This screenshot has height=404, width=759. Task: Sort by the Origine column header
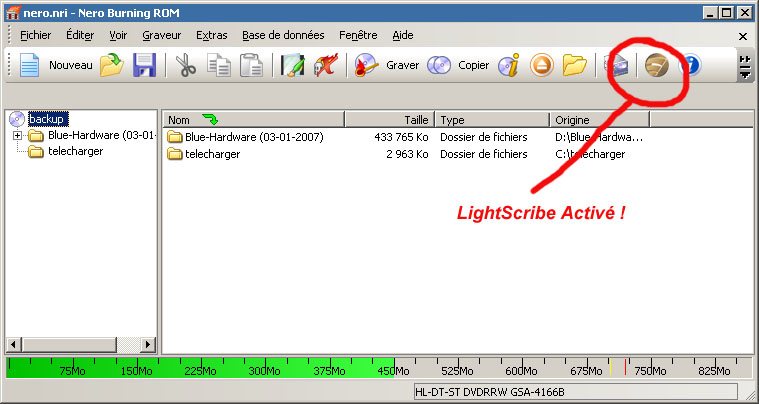(600, 120)
